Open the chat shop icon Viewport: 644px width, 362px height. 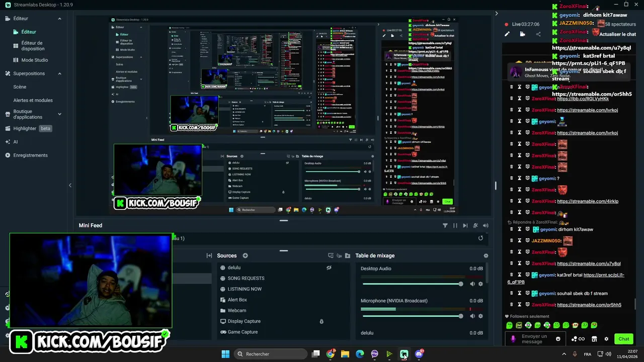pyautogui.click(x=594, y=339)
